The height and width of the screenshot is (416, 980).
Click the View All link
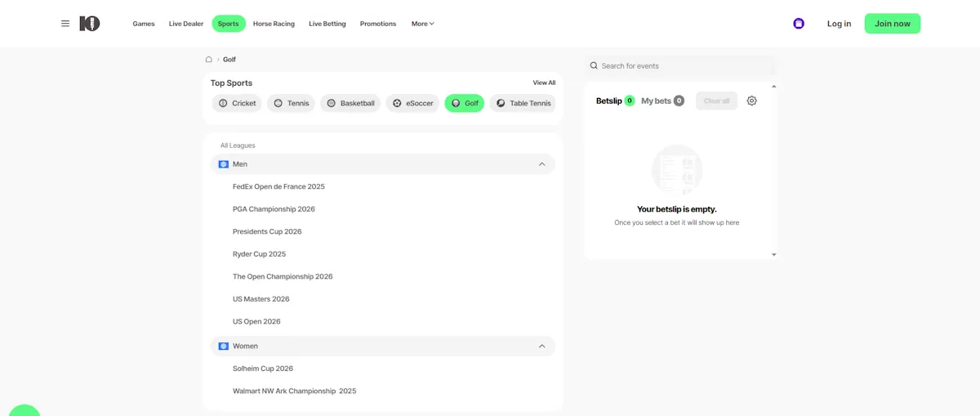coord(544,83)
